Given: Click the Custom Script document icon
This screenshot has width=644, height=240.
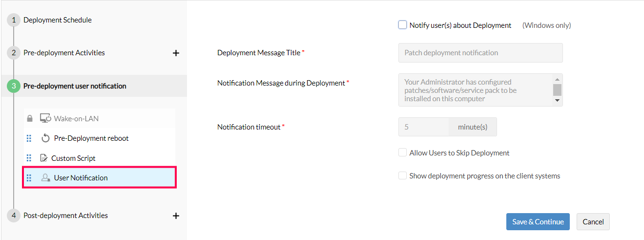Looking at the screenshot, I should 44,158.
